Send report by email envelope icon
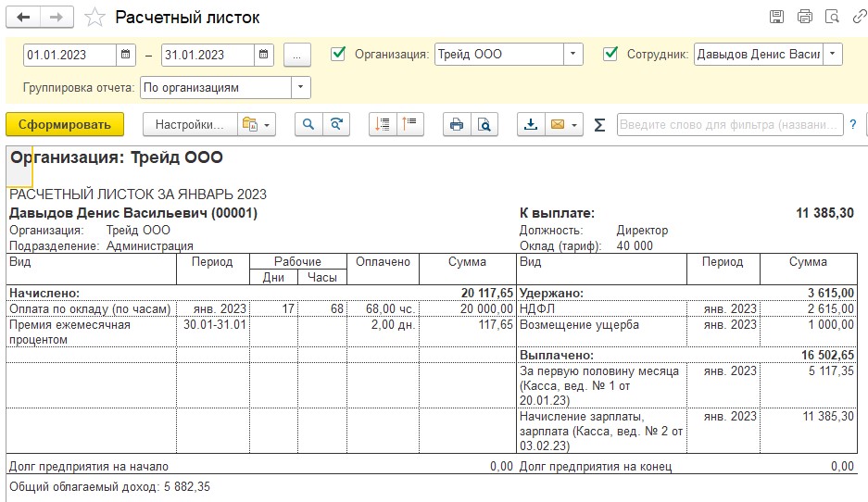The height and width of the screenshot is (502, 868). coord(558,124)
